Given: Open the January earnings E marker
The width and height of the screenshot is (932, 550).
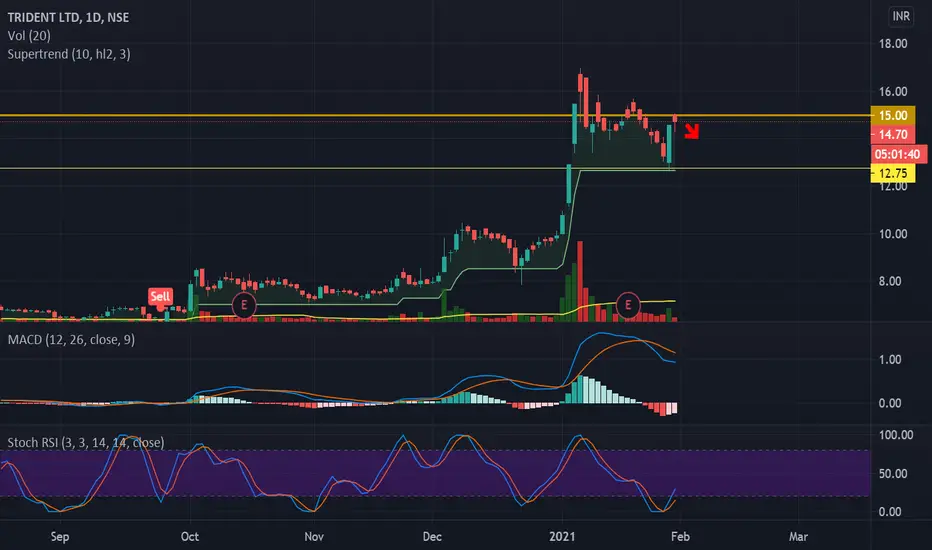Looking at the screenshot, I should tap(628, 305).
